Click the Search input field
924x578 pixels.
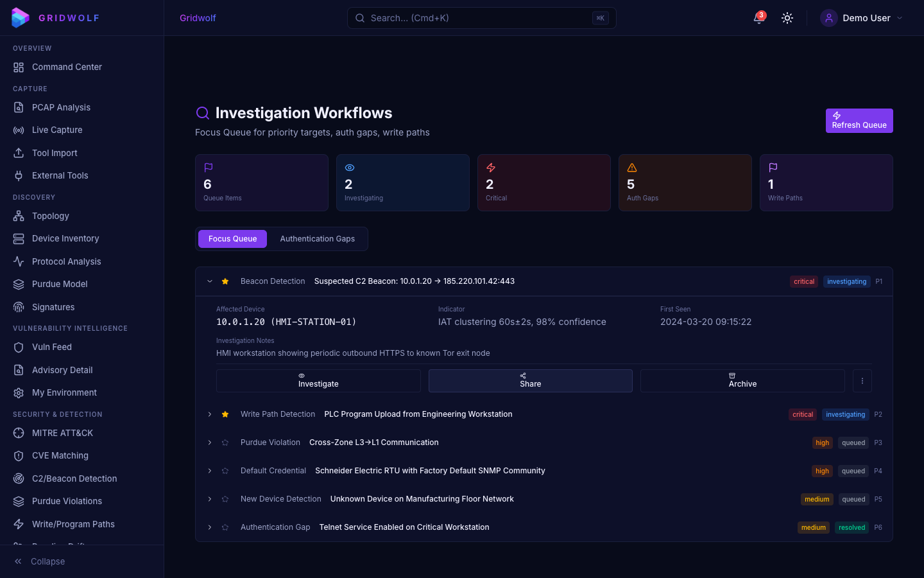481,18
